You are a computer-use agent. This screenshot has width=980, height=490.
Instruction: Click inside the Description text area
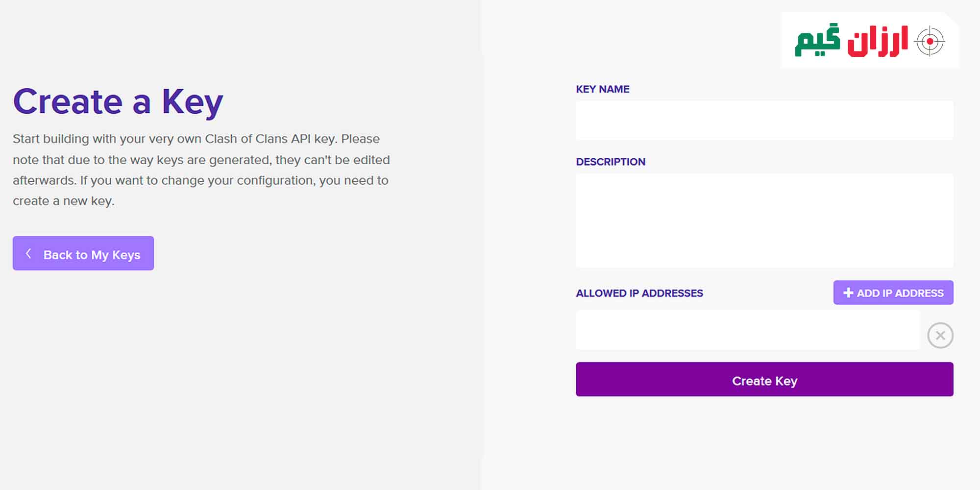764,220
